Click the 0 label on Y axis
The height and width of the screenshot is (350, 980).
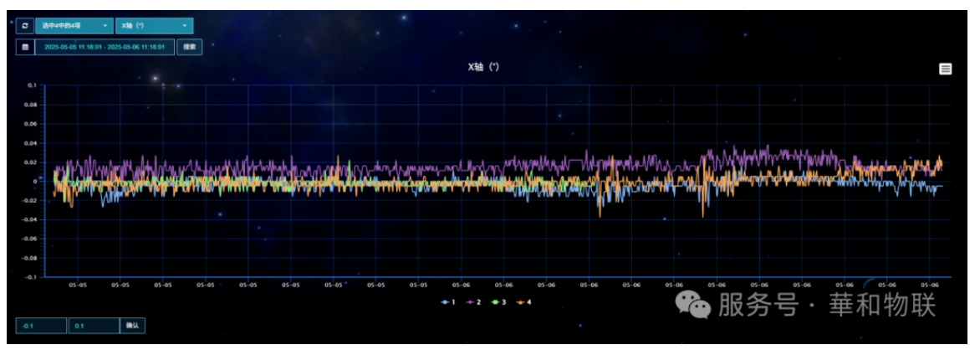tap(35, 181)
